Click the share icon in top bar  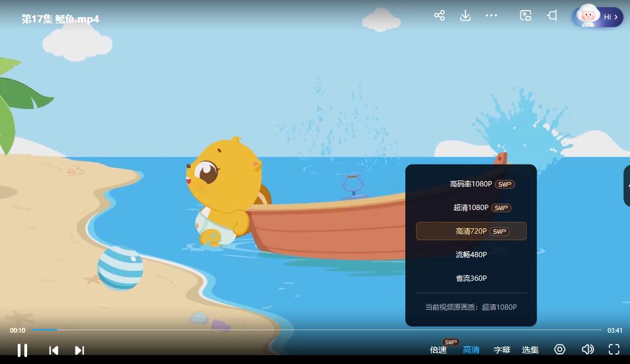[439, 16]
